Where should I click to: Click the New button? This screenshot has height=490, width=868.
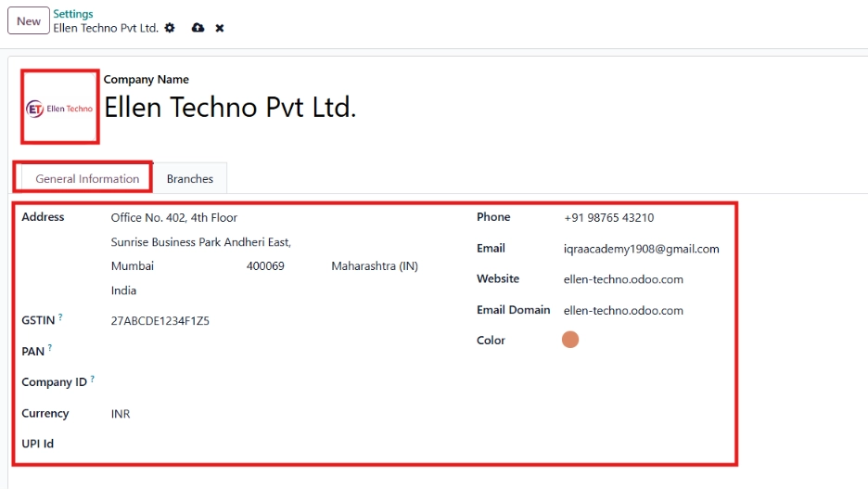point(28,21)
